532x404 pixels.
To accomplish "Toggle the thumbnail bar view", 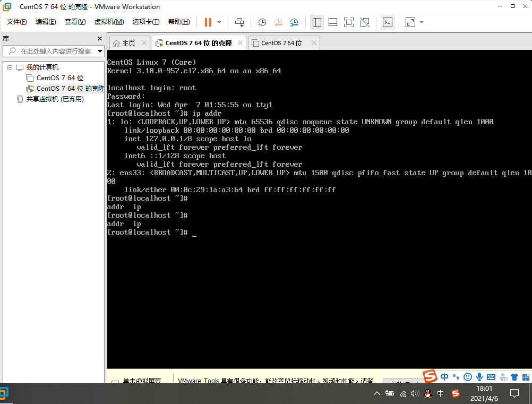I will click(333, 22).
